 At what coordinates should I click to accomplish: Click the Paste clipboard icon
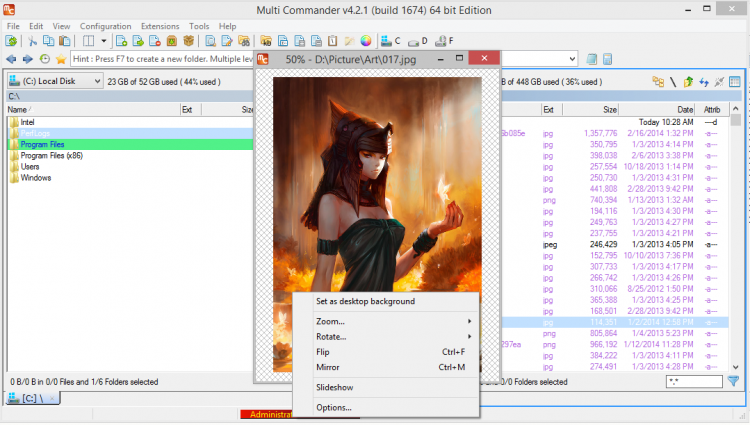pyautogui.click(x=65, y=41)
